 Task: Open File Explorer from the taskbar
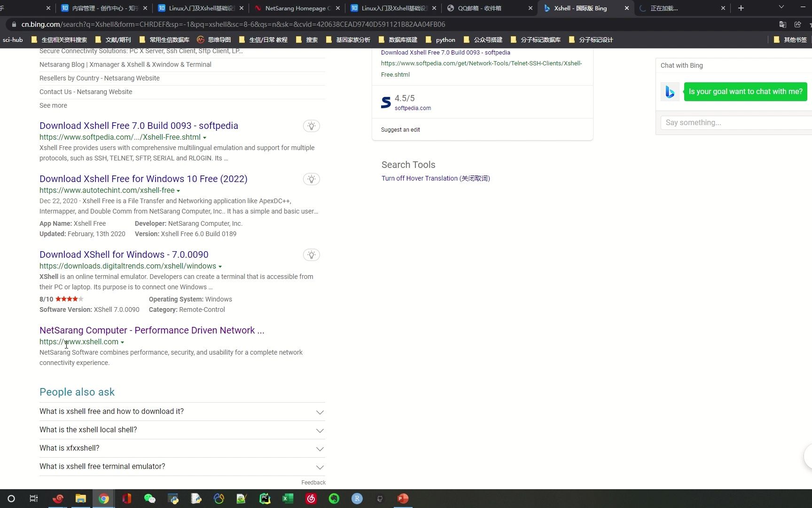pyautogui.click(x=81, y=499)
